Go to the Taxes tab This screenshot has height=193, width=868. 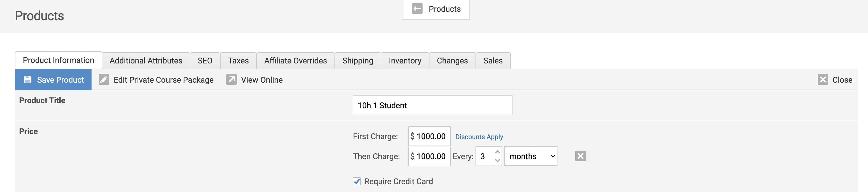[x=238, y=61]
